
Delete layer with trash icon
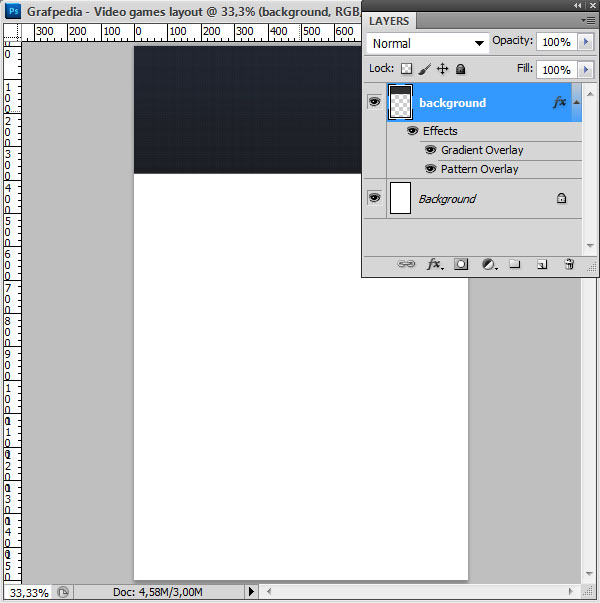pos(569,264)
